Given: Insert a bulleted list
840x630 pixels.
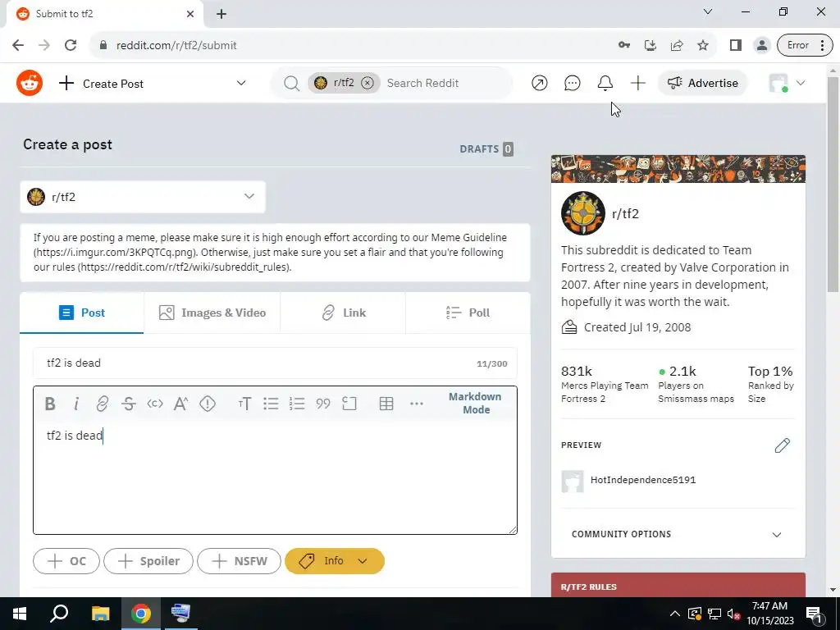Looking at the screenshot, I should point(271,404).
